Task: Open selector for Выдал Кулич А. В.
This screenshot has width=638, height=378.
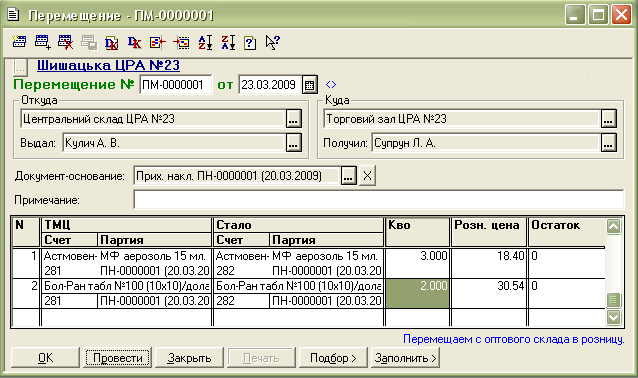Action: coord(294,143)
